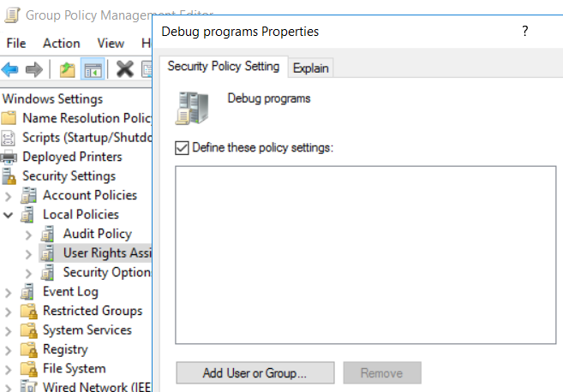The height and width of the screenshot is (392, 563).
Task: Click the Debug programs server icon
Action: pos(192,107)
